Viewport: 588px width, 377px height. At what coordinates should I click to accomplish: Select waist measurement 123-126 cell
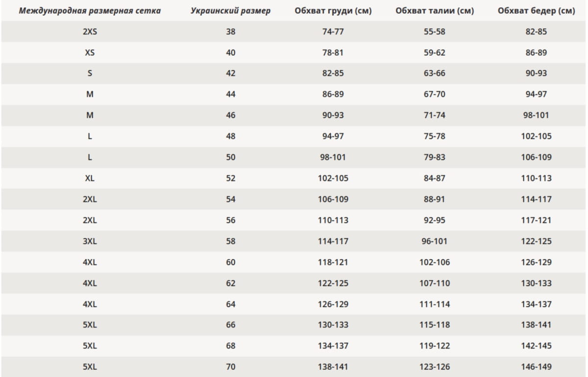[x=434, y=367]
